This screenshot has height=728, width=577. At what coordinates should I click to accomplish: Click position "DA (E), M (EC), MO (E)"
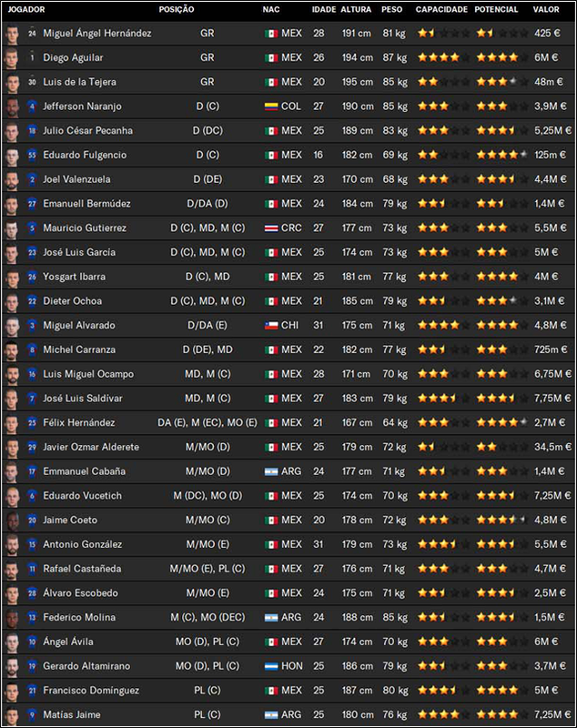[207, 422]
